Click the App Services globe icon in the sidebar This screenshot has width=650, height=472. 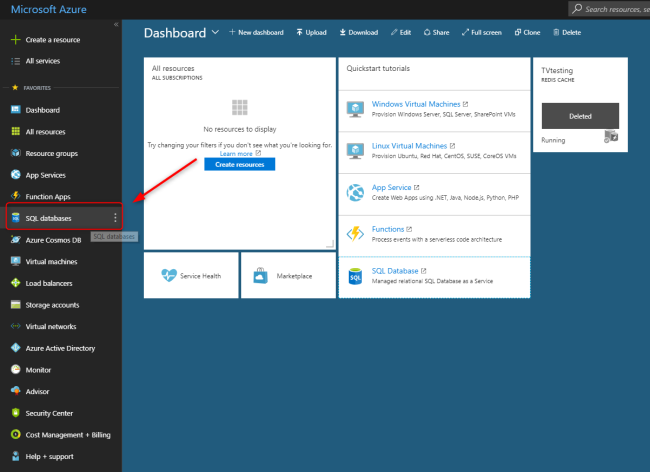[15, 174]
